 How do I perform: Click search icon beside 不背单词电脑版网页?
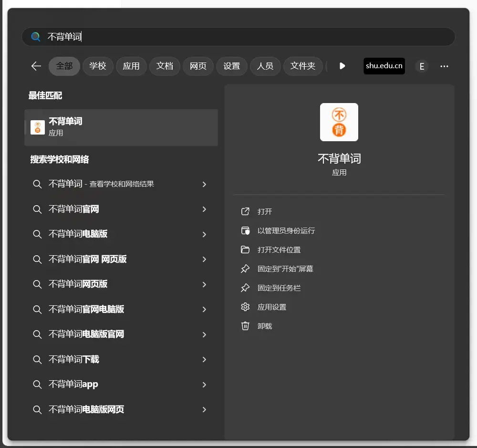(x=37, y=410)
